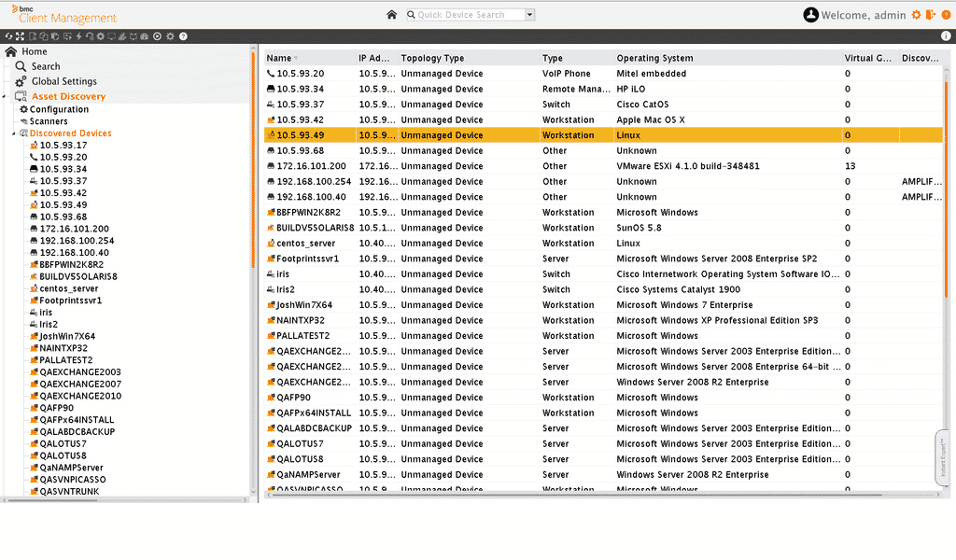Screen dimensions: 956x560
Task: Open the orange question mark help icon
Action: [x=946, y=15]
